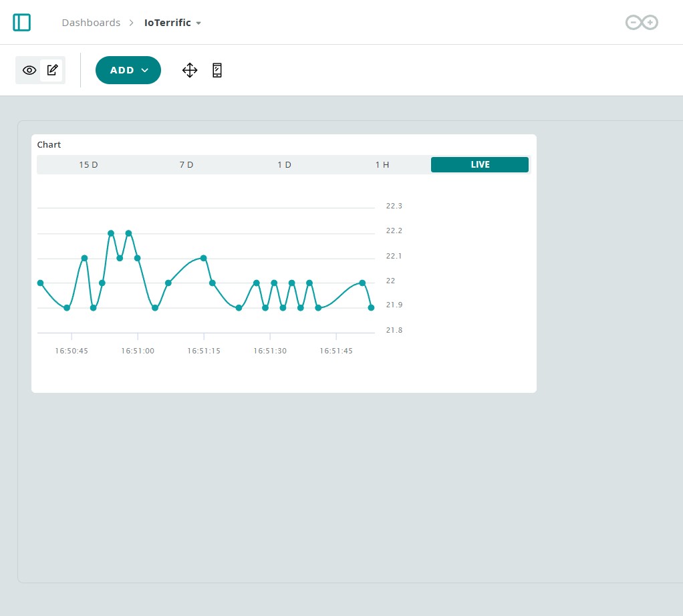This screenshot has width=683, height=616.
Task: Open the mobile layout phone icon
Action: [217, 70]
